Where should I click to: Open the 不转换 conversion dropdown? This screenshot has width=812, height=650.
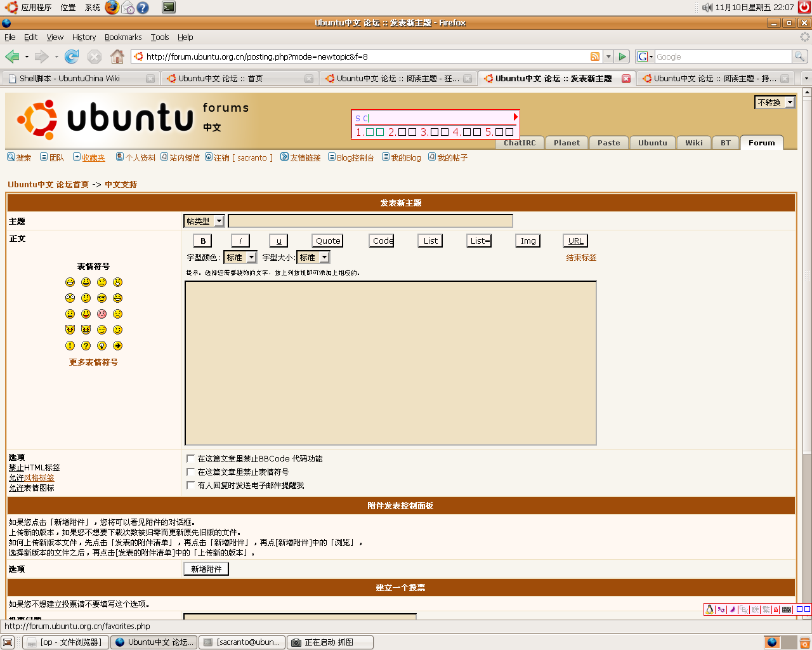pyautogui.click(x=775, y=102)
